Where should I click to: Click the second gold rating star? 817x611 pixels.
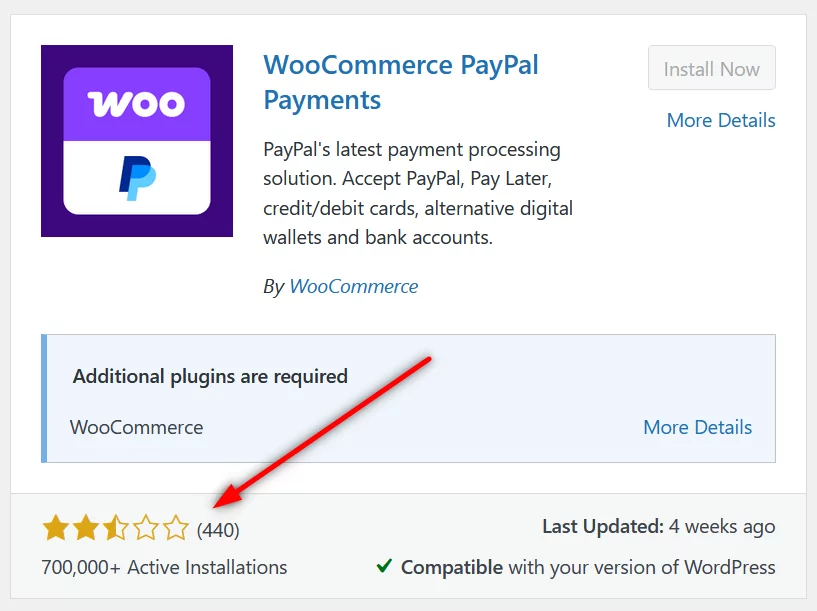tap(85, 528)
